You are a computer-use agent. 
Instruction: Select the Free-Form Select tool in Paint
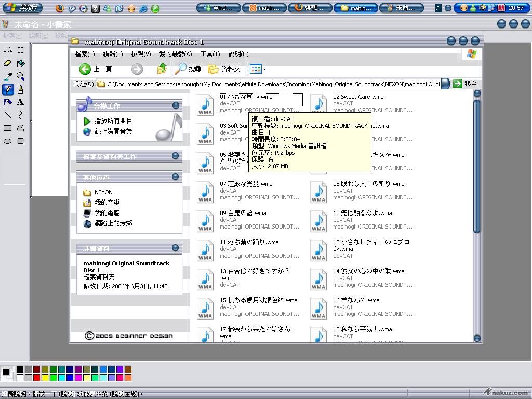(7, 50)
